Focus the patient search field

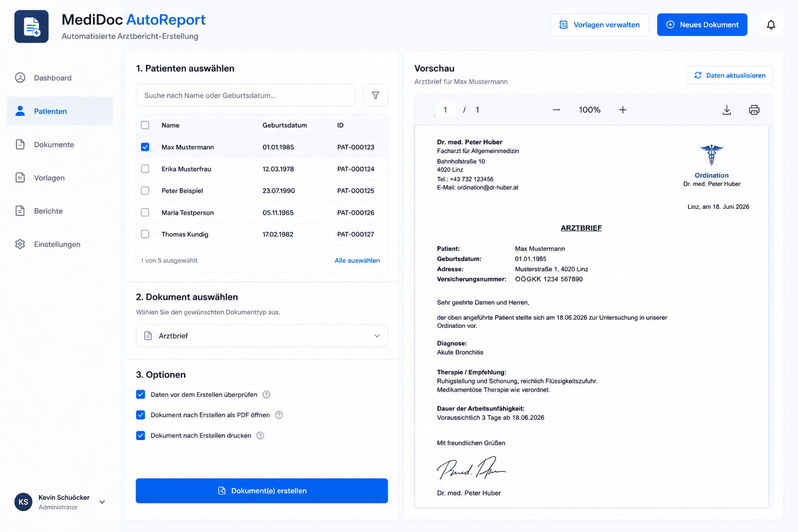[x=245, y=95]
